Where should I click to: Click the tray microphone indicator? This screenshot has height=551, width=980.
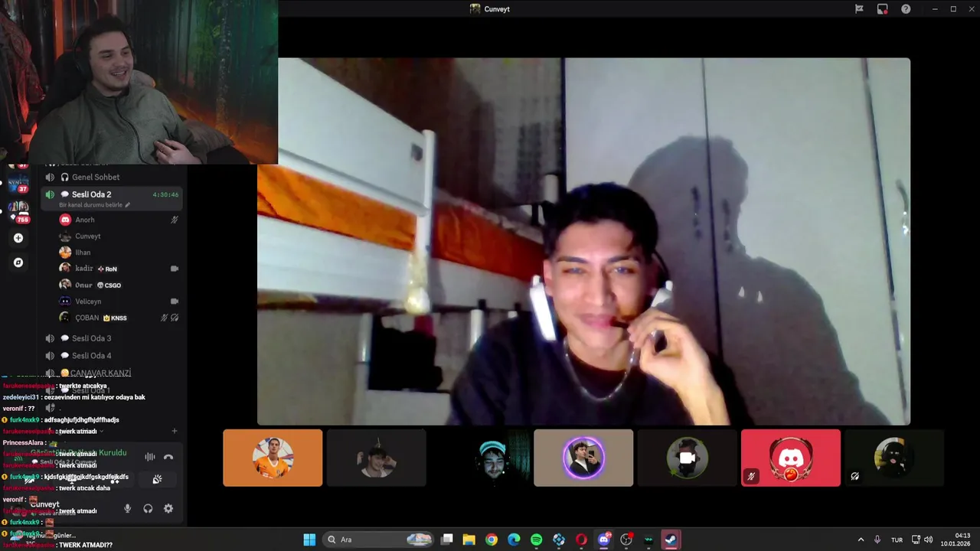[877, 540]
